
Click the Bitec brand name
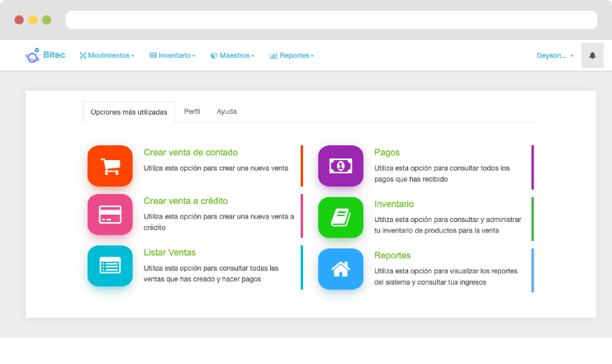click(54, 55)
